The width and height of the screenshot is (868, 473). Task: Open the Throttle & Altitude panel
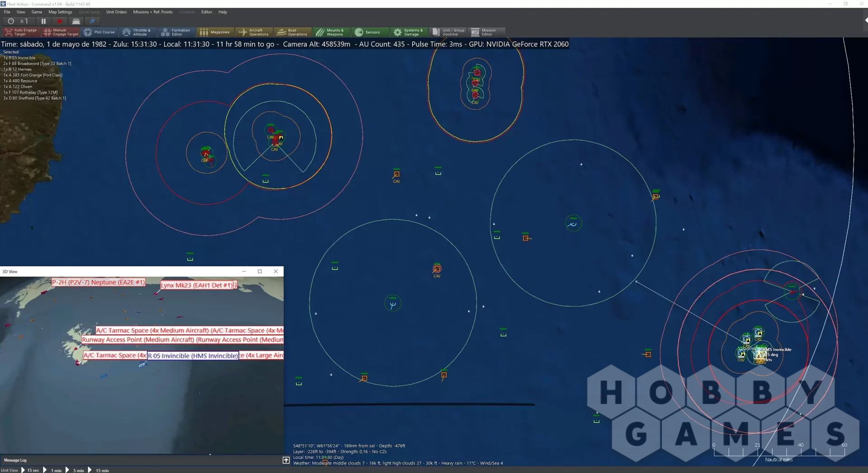pyautogui.click(x=138, y=32)
